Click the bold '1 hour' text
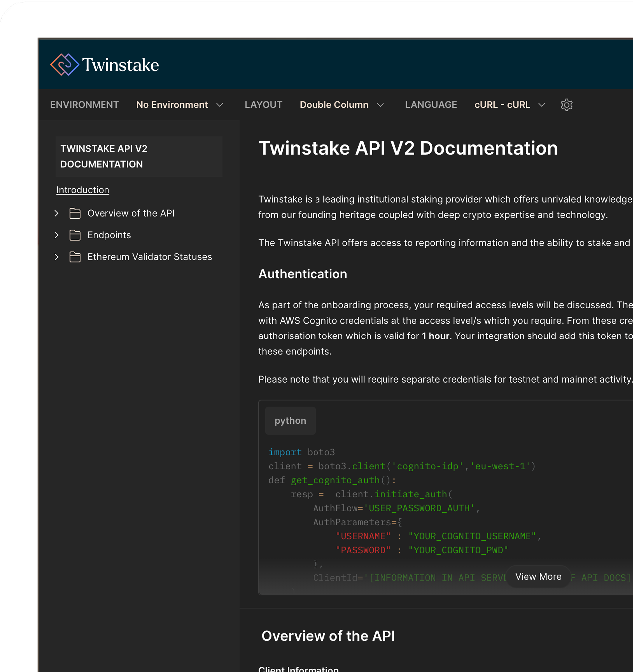The width and height of the screenshot is (633, 672). coord(436,336)
